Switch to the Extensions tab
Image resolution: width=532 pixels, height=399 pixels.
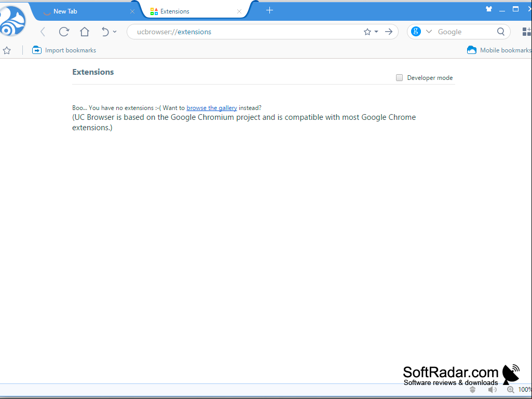click(x=196, y=11)
